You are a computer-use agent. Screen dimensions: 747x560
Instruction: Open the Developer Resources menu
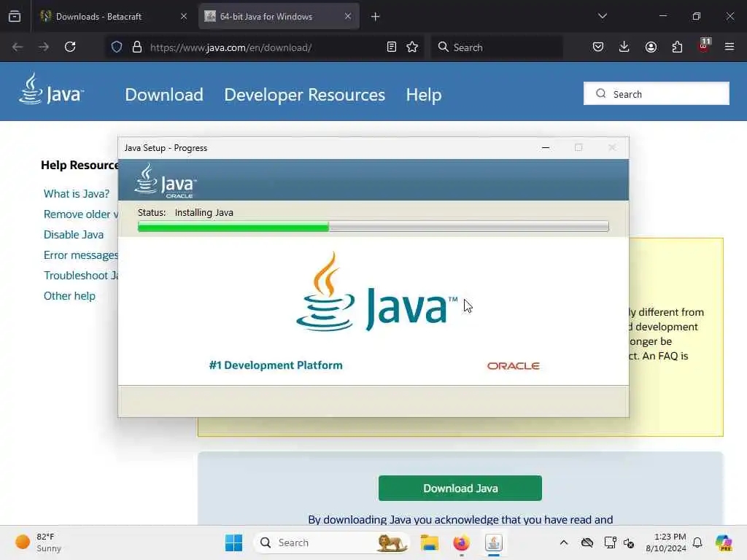[304, 95]
